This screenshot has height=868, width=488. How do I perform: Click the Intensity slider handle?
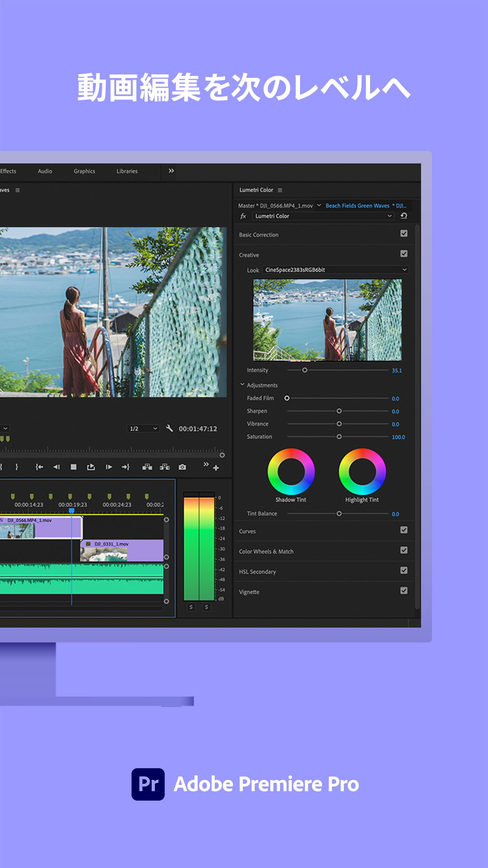point(305,370)
